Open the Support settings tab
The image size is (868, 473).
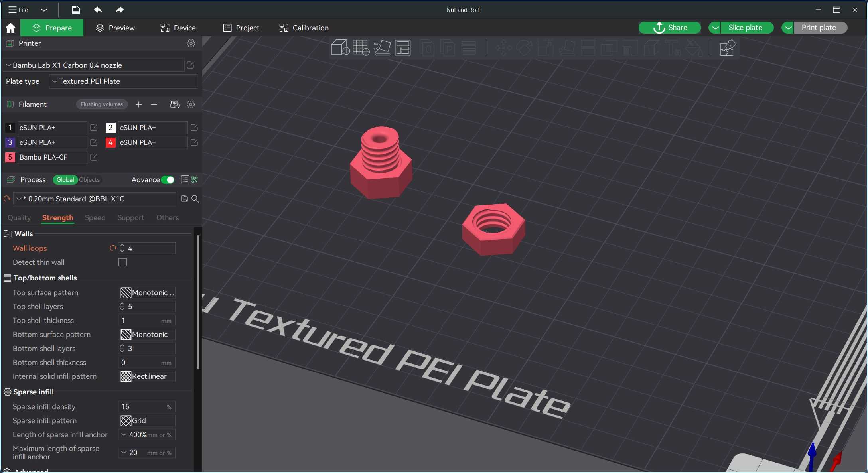(130, 218)
